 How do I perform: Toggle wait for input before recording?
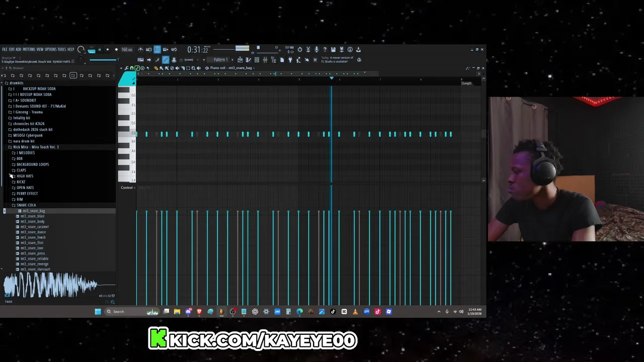pos(149,49)
